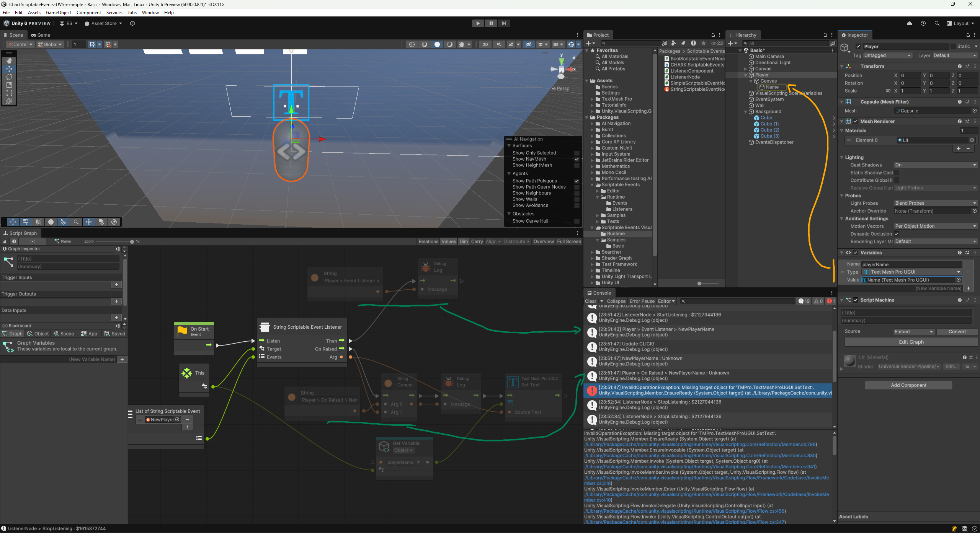980x533 pixels.
Task: Uncheck Show NavMesh option
Action: (x=577, y=159)
